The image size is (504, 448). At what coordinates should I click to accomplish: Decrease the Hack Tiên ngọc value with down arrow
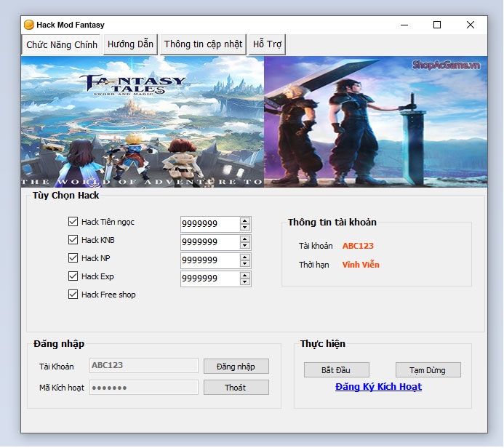245,227
